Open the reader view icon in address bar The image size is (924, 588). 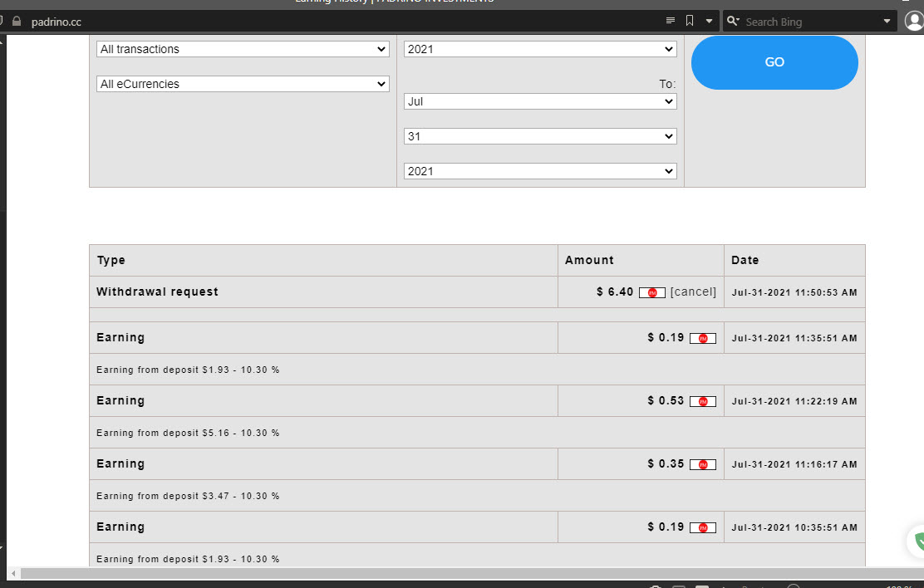click(x=671, y=22)
